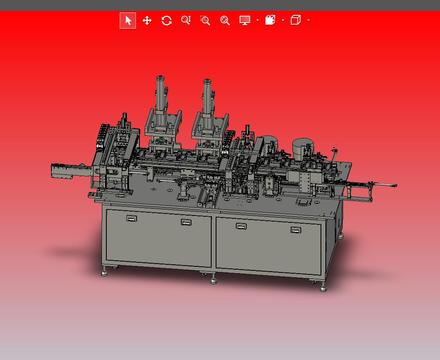
Task: Click the monitor display mode icon
Action: (245, 21)
